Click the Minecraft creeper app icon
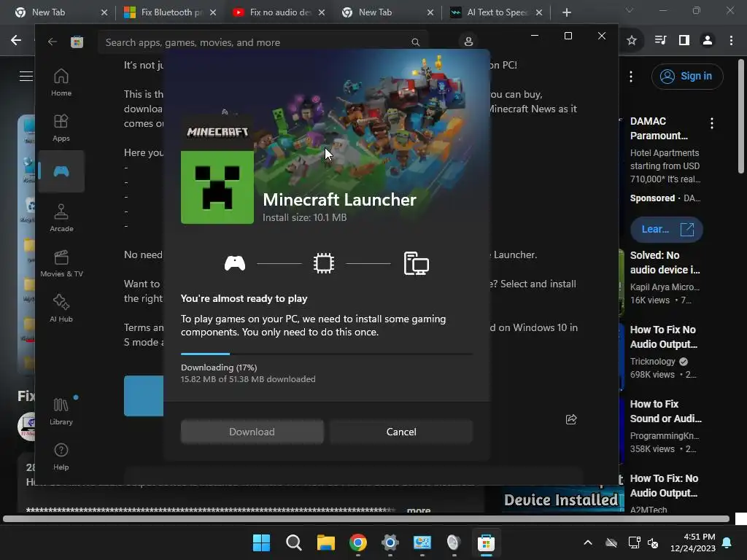Image resolution: width=747 pixels, height=560 pixels. tap(217, 187)
